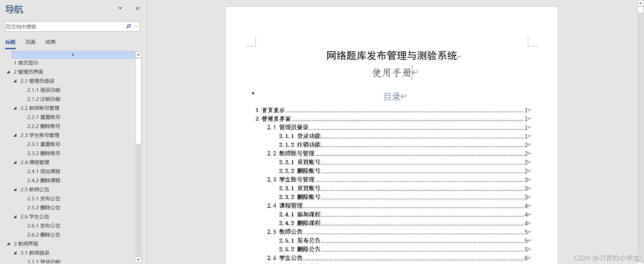
Task: Follow TOC entry 2.2.2 删除账号
Action: coord(404,171)
